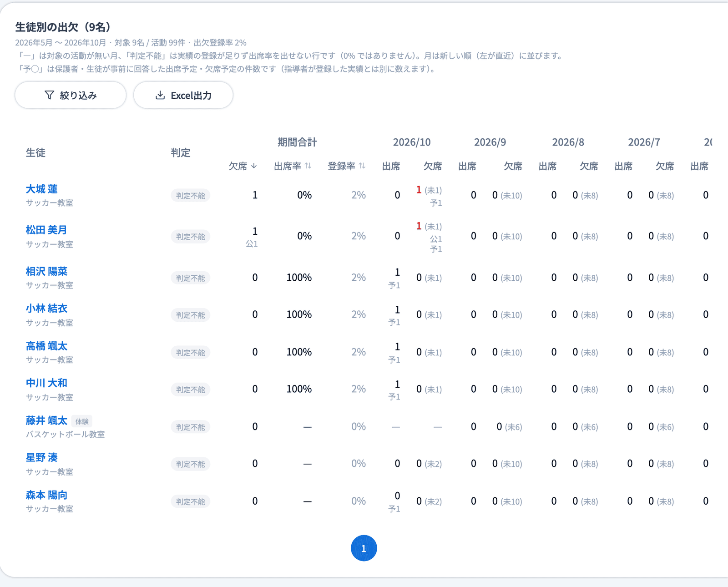Click 100% attendance rate for 相沢 陽菜
Image resolution: width=728 pixels, height=587 pixels.
299,278
